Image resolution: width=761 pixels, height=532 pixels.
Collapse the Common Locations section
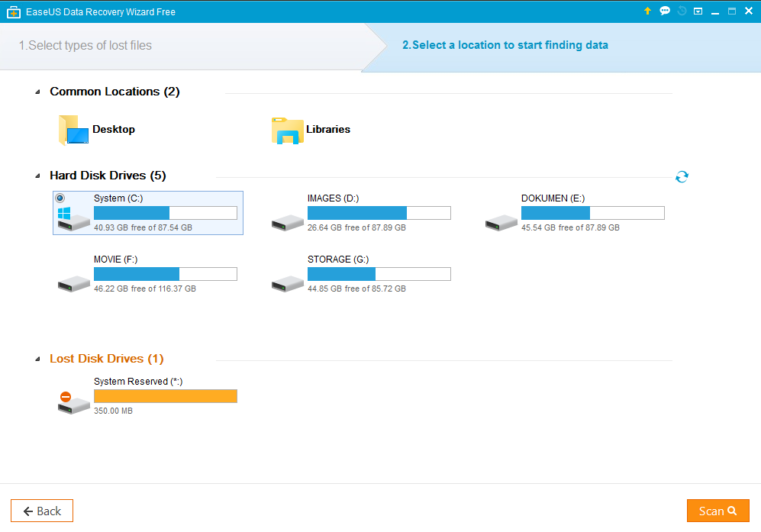pyautogui.click(x=38, y=92)
